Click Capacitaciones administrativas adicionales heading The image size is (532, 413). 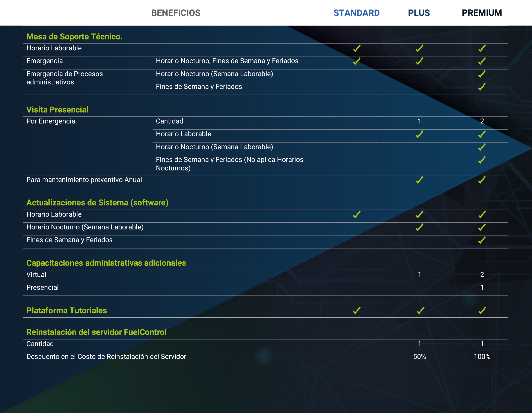click(106, 263)
